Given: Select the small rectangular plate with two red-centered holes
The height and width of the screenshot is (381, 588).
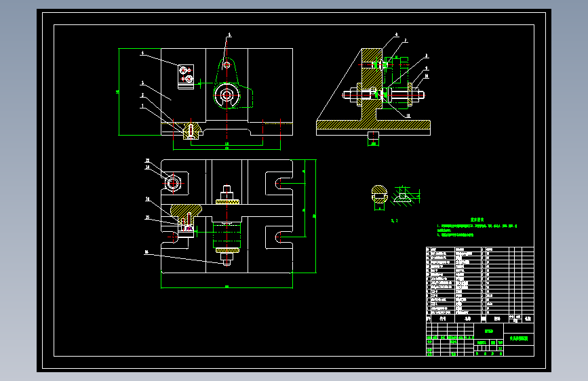Looking at the screenshot, I should pos(186,77).
